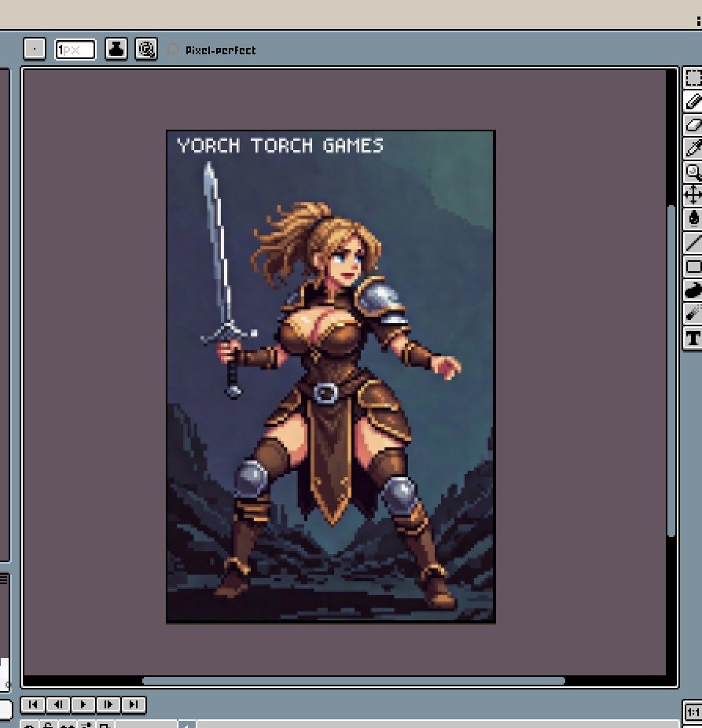Image resolution: width=702 pixels, height=728 pixels.
Task: Click the horizontal canvas scrollbar
Action: point(353,681)
